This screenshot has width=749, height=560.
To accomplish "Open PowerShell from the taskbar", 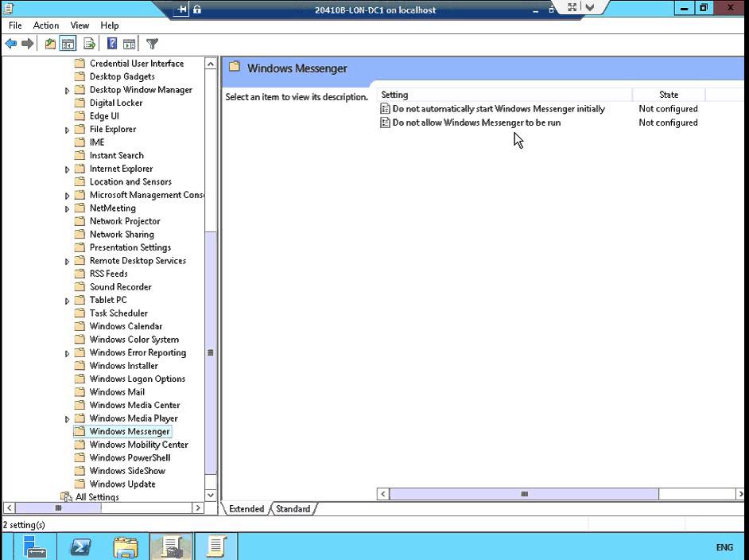I will [x=80, y=547].
